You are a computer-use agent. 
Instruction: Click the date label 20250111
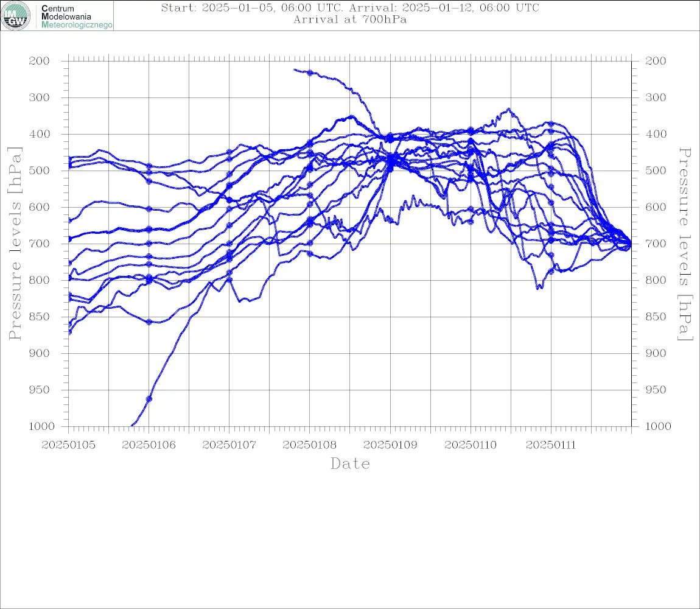551,445
